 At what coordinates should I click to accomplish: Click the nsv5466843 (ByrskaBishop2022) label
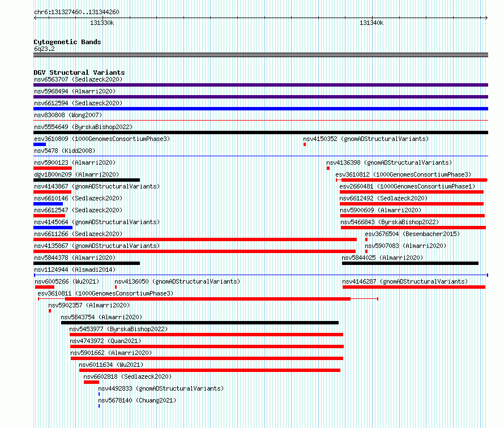click(x=390, y=222)
